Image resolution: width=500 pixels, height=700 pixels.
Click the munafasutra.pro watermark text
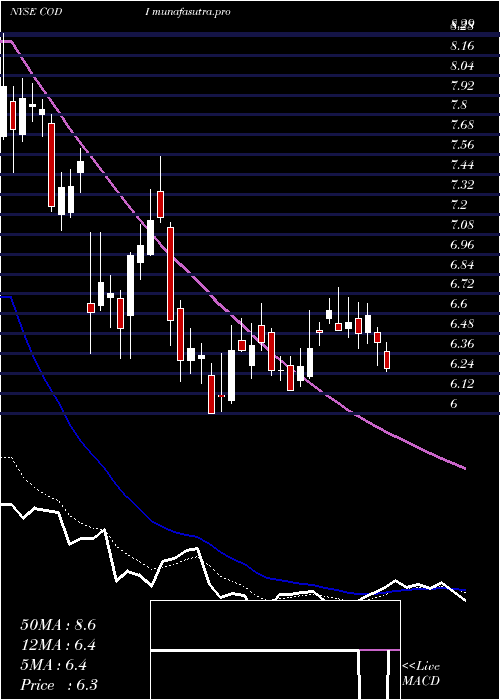click(191, 12)
